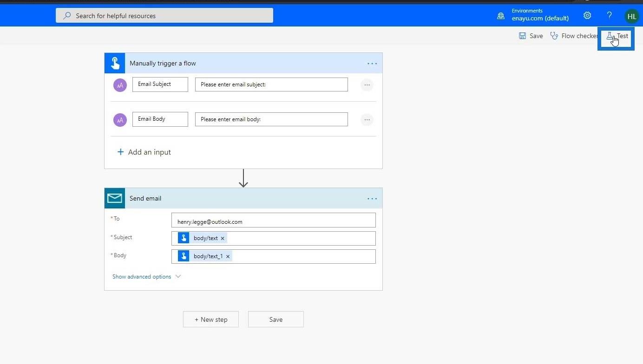Click the manual trigger hand icon
Viewport: 643px width, 364px height.
pos(115,63)
